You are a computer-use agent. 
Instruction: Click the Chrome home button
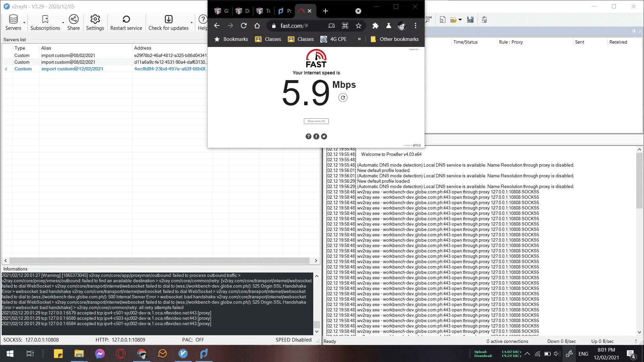(x=257, y=26)
